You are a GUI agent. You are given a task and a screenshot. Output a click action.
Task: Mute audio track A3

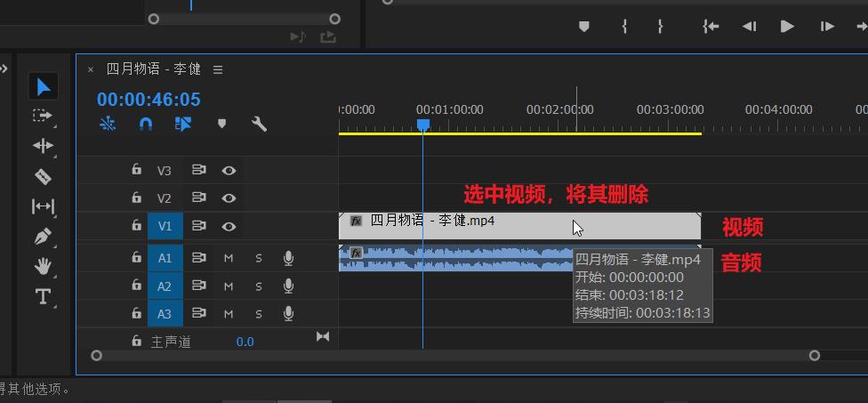[x=229, y=314]
